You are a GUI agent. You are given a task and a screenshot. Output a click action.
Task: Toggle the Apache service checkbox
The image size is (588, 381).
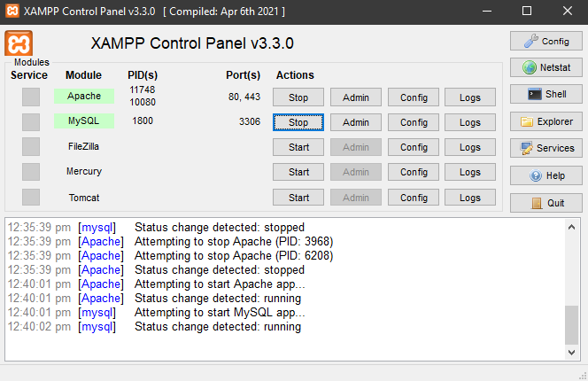(31, 97)
